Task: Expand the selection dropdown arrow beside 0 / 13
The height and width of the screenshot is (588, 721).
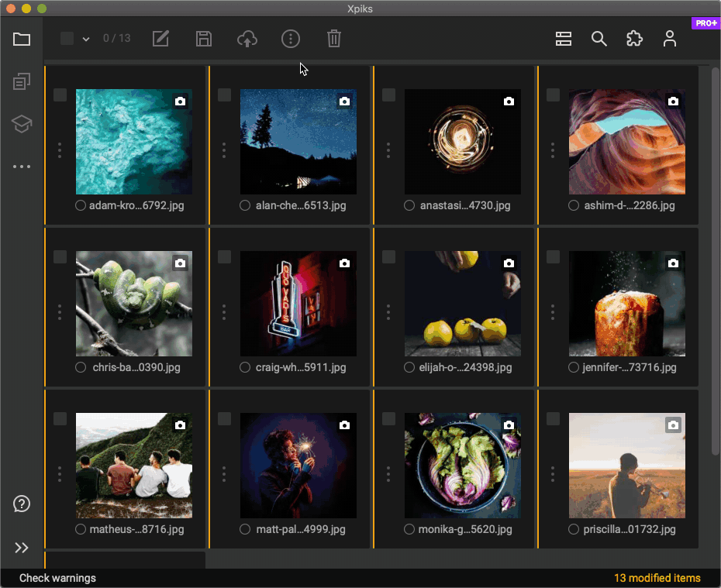Action: 86,40
